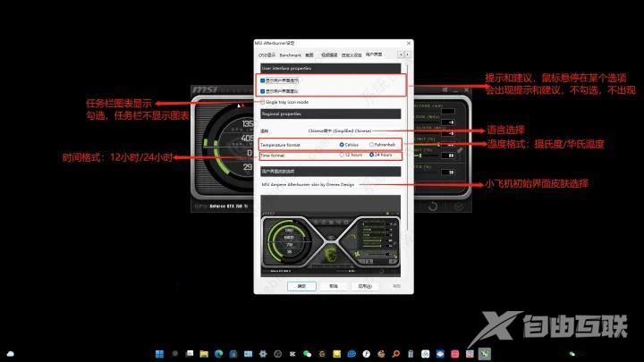
Task: Select Fahrenheit temperature format
Action: (371, 145)
